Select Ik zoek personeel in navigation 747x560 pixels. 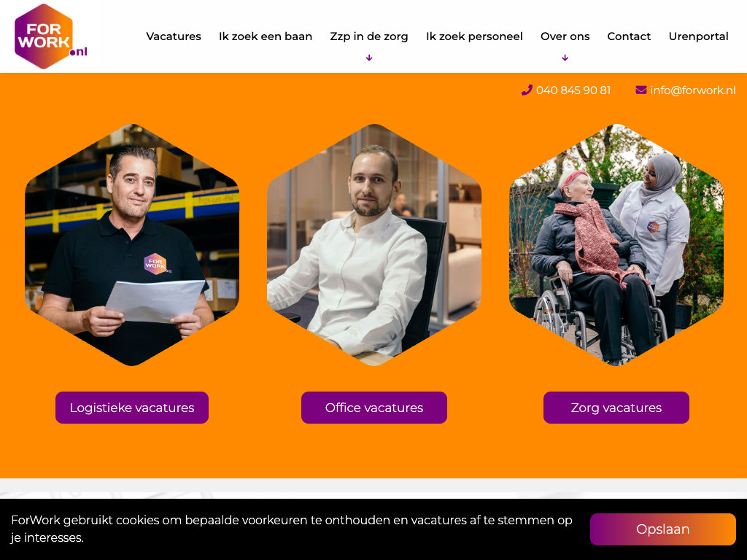coord(474,36)
